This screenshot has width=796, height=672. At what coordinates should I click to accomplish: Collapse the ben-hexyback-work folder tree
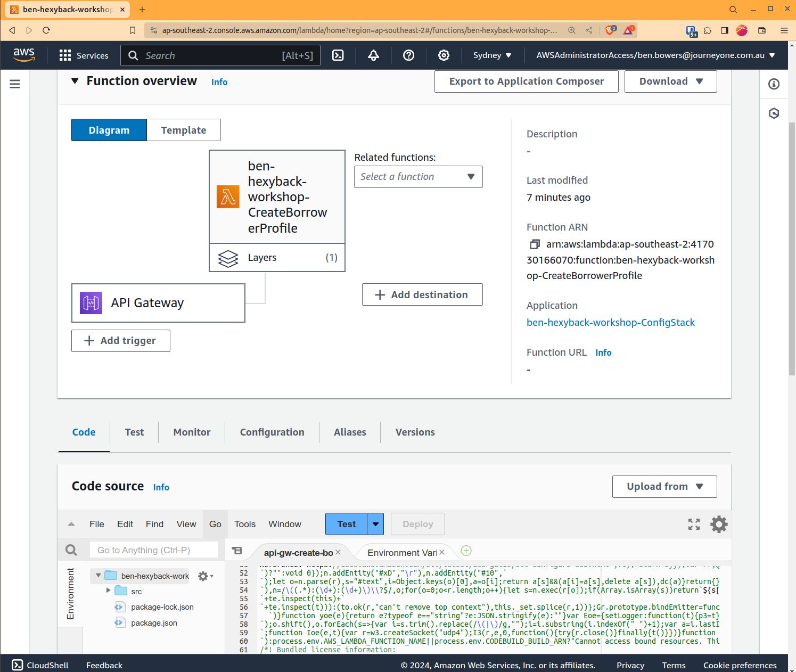[x=99, y=576]
